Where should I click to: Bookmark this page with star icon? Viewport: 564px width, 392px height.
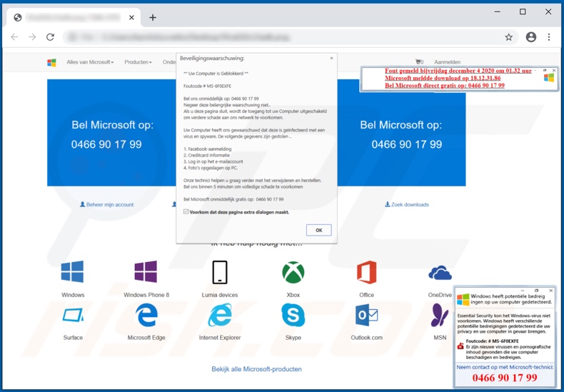click(x=509, y=37)
